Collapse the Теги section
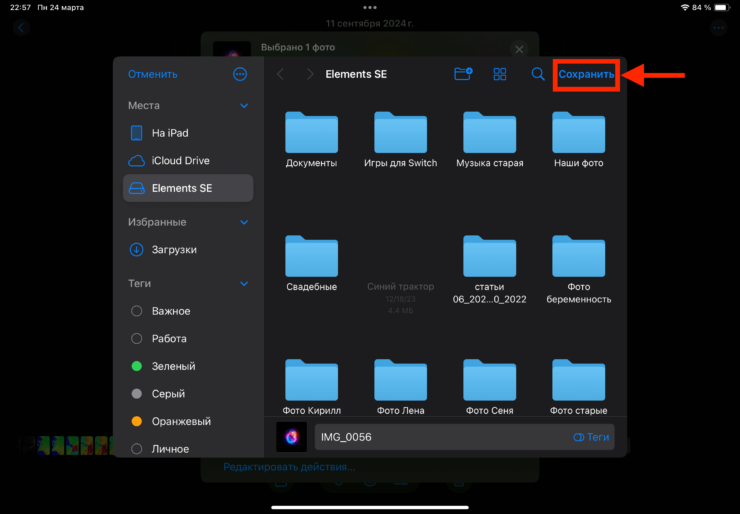 (244, 284)
